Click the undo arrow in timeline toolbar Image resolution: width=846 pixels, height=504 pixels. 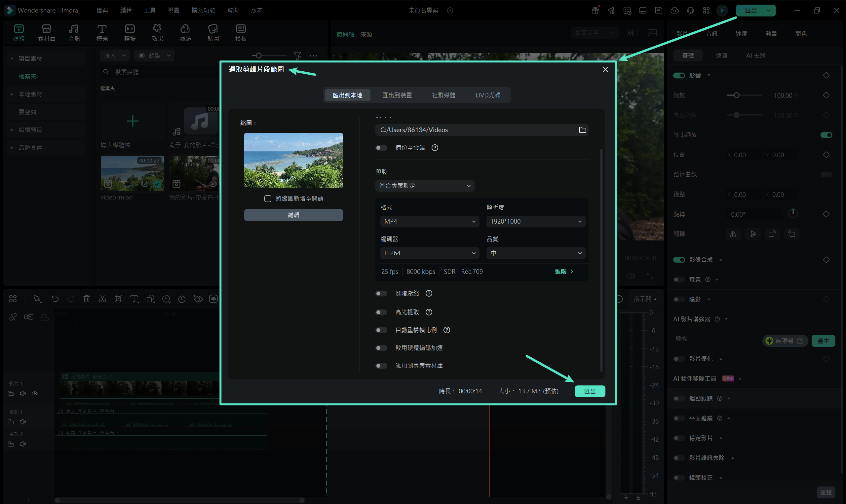coord(55,299)
